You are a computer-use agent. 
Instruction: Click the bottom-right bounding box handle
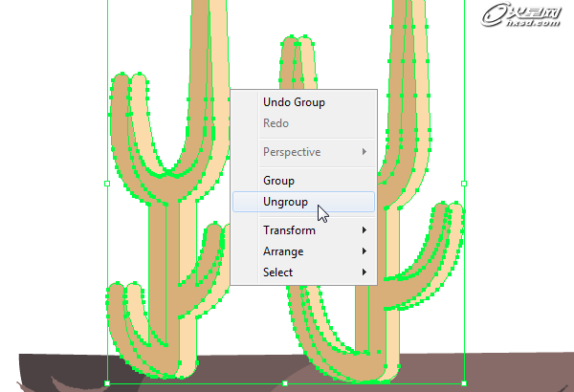pyautogui.click(x=464, y=383)
